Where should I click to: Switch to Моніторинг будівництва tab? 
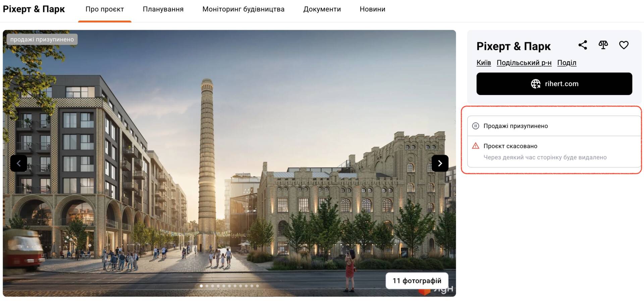pos(243,9)
